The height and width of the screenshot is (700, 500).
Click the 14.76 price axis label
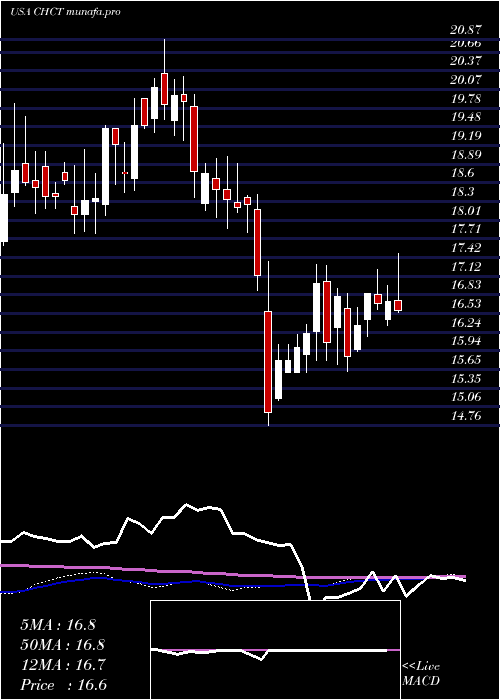pos(466,416)
